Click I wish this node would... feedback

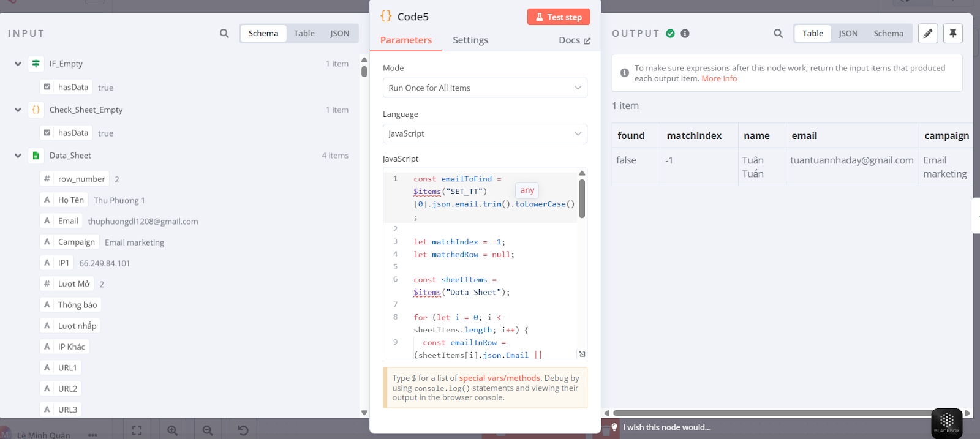667,427
